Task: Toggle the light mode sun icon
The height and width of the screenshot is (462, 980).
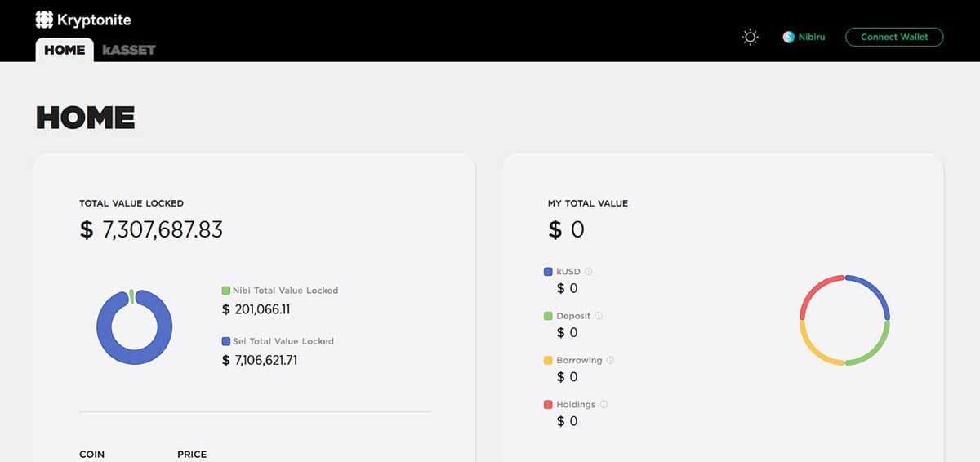Action: (x=750, y=37)
